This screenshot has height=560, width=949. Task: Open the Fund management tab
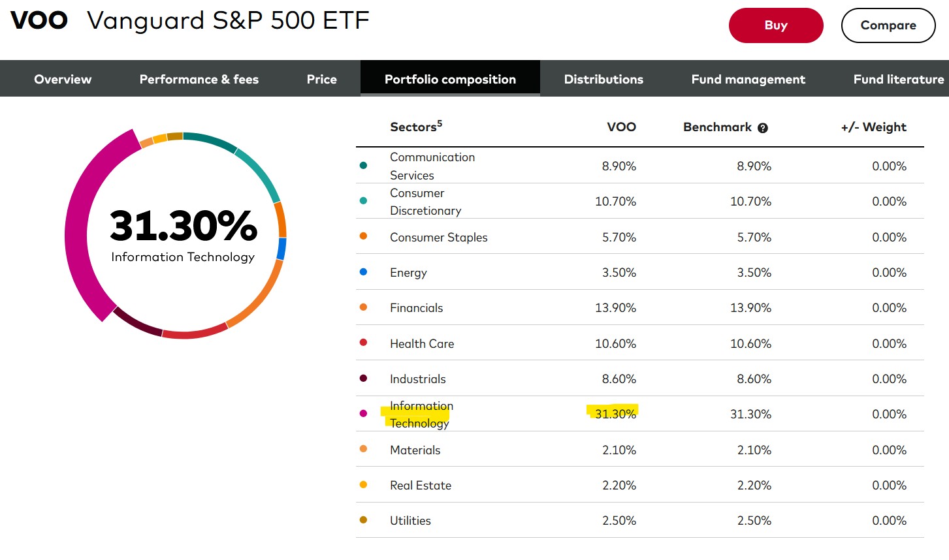click(748, 79)
